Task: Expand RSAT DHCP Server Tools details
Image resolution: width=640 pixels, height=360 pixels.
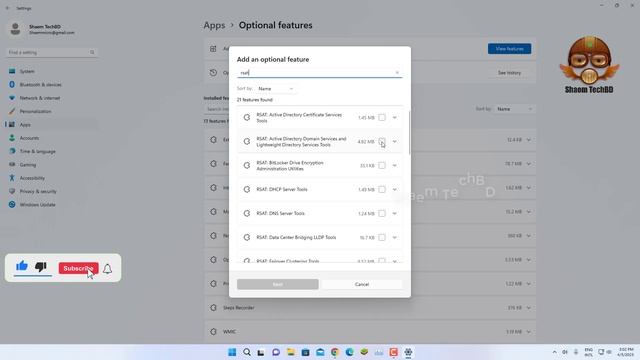Action: click(395, 189)
